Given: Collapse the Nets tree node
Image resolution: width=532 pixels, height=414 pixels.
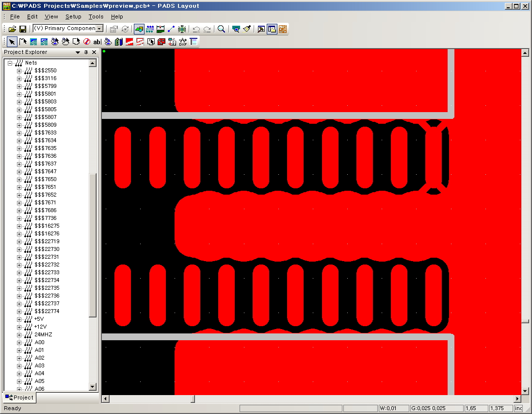Looking at the screenshot, I should click(x=10, y=63).
